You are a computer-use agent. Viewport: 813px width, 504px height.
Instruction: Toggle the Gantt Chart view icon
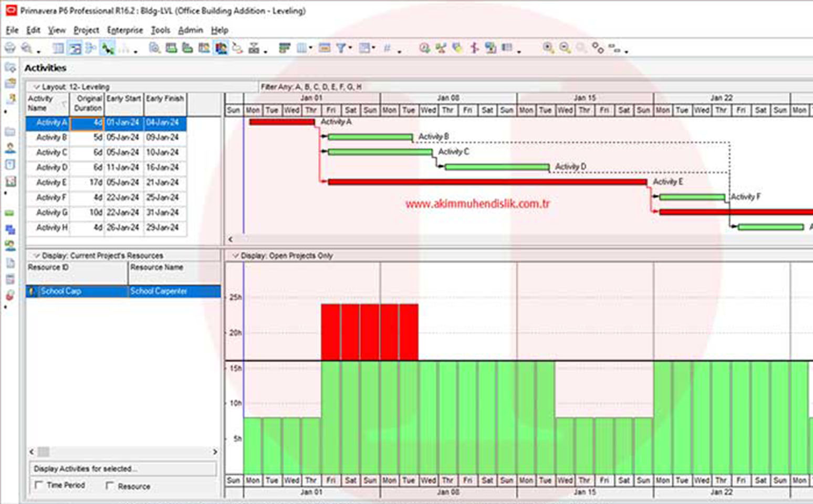(75, 48)
